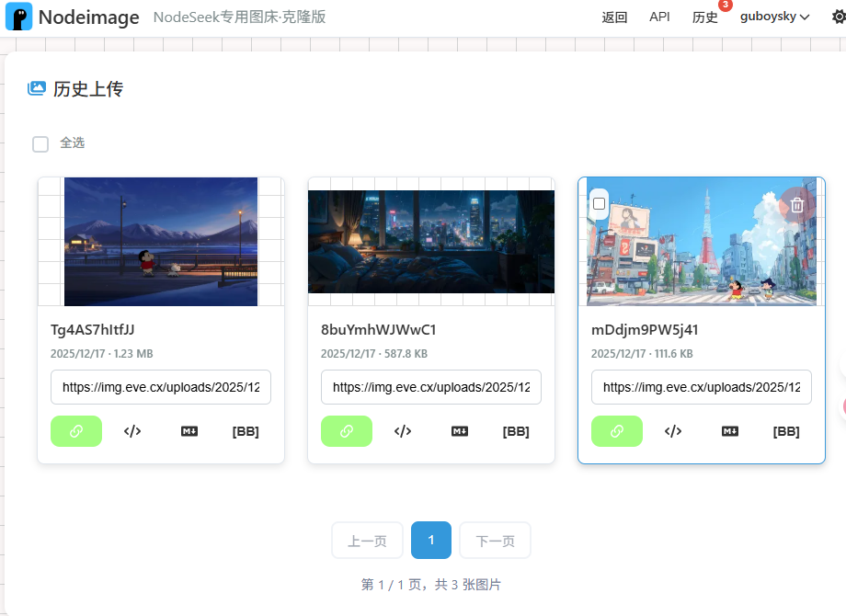Check the selection box on mDdjm9PW5j41 thumbnail
Viewport: 846px width, 616px height.
(x=600, y=203)
